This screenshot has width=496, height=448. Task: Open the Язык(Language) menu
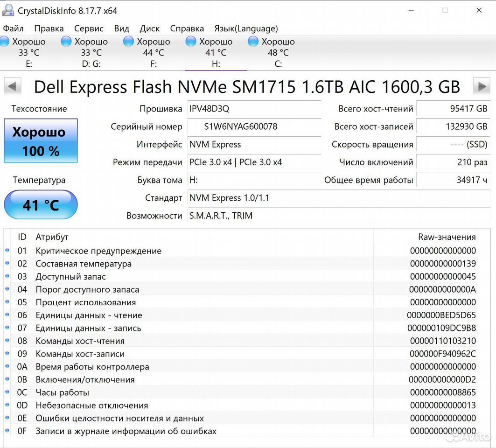pos(246,28)
